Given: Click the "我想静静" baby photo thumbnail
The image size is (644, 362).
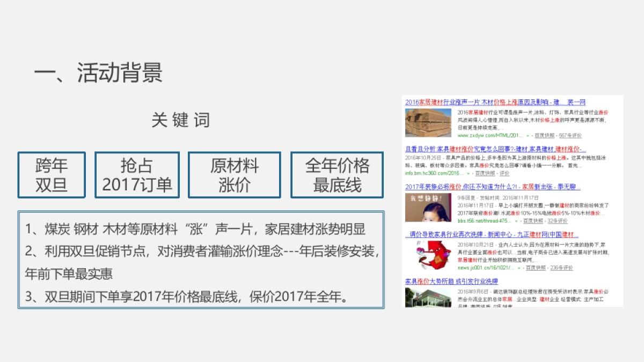Looking at the screenshot, I should pos(429,206).
